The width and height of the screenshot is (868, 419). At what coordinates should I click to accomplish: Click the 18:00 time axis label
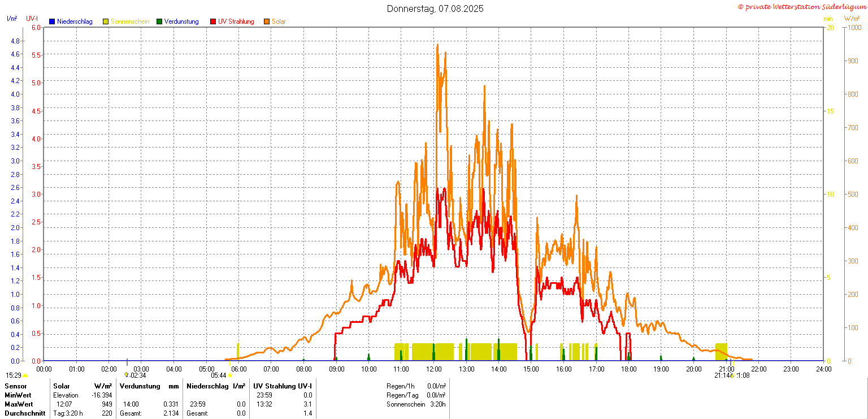(629, 369)
